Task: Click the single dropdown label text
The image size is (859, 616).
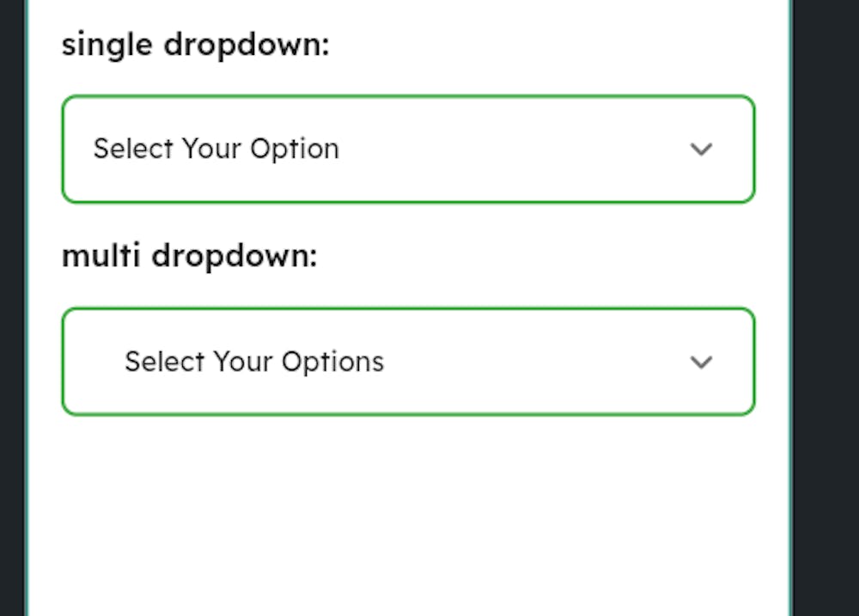Action: coord(195,44)
